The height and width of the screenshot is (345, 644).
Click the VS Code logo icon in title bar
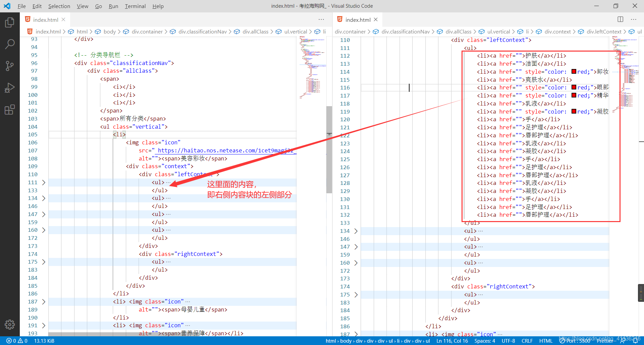(7, 6)
